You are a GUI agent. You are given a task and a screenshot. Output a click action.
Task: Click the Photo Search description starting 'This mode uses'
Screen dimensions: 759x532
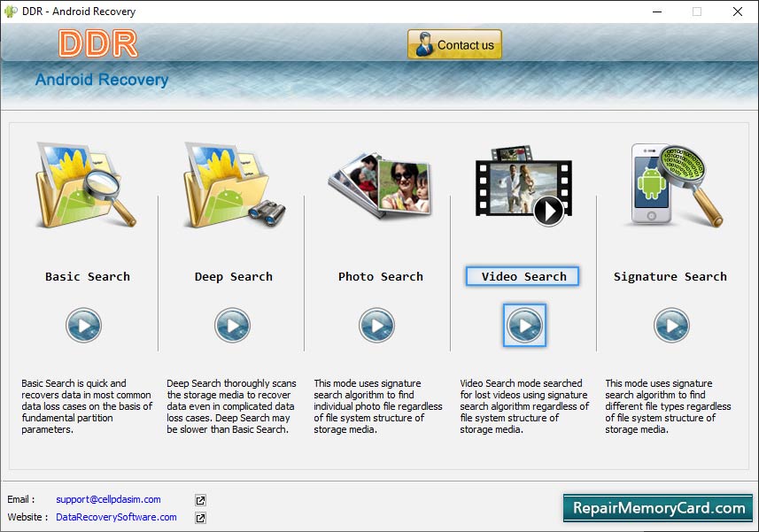(x=378, y=406)
